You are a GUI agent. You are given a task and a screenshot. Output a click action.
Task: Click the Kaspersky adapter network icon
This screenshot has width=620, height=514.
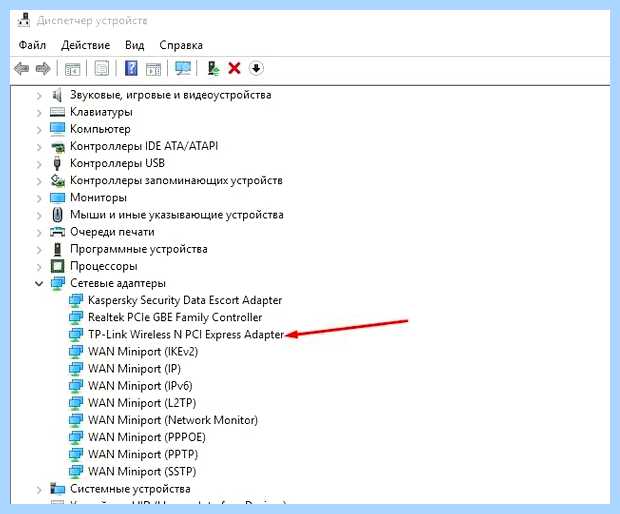(76, 300)
